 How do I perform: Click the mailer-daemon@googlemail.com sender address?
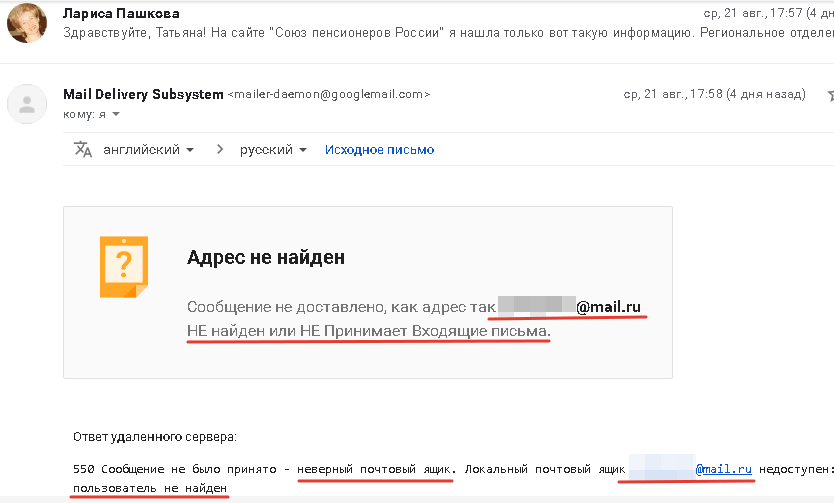[329, 94]
